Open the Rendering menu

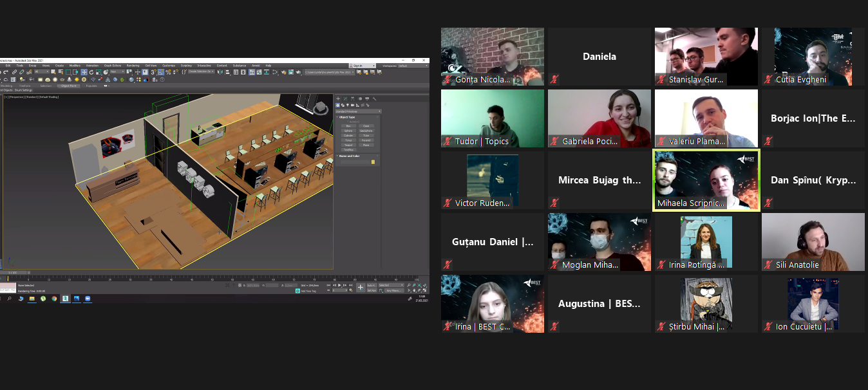pos(133,66)
